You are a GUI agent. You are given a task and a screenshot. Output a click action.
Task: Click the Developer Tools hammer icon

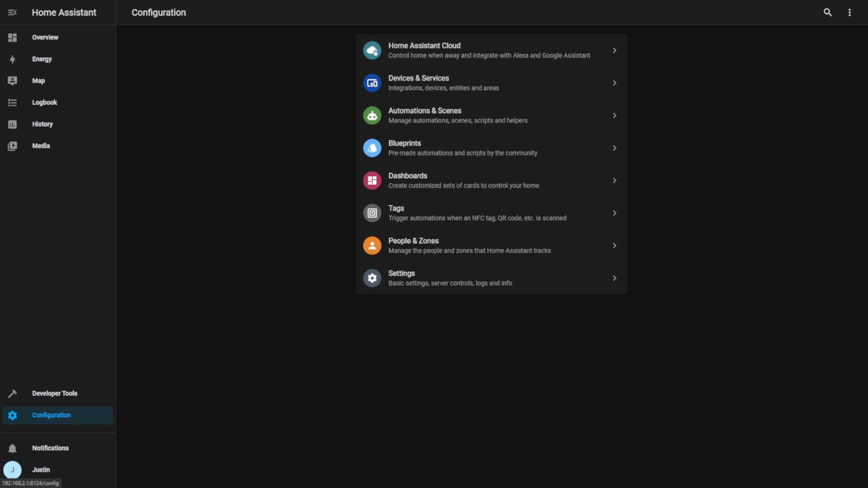click(12, 394)
